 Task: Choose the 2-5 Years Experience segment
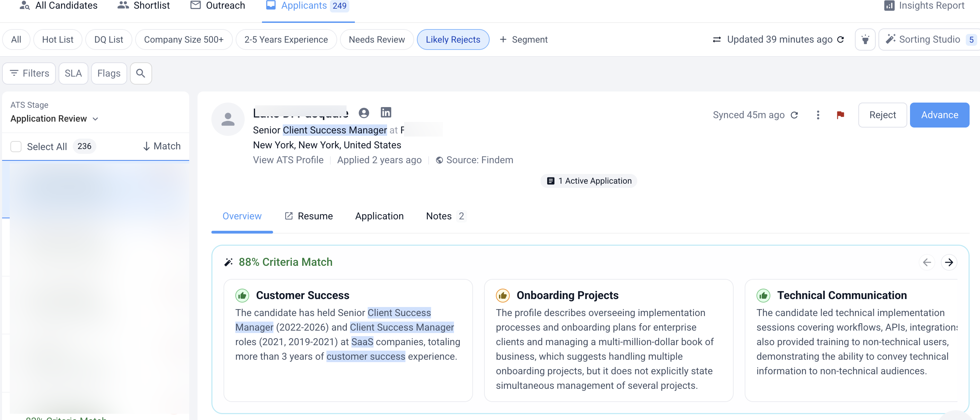coord(286,40)
